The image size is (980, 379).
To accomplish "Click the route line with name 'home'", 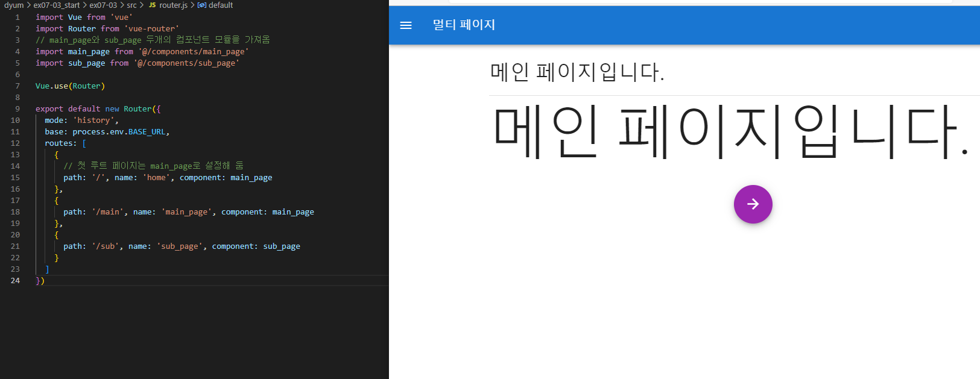I will [168, 178].
